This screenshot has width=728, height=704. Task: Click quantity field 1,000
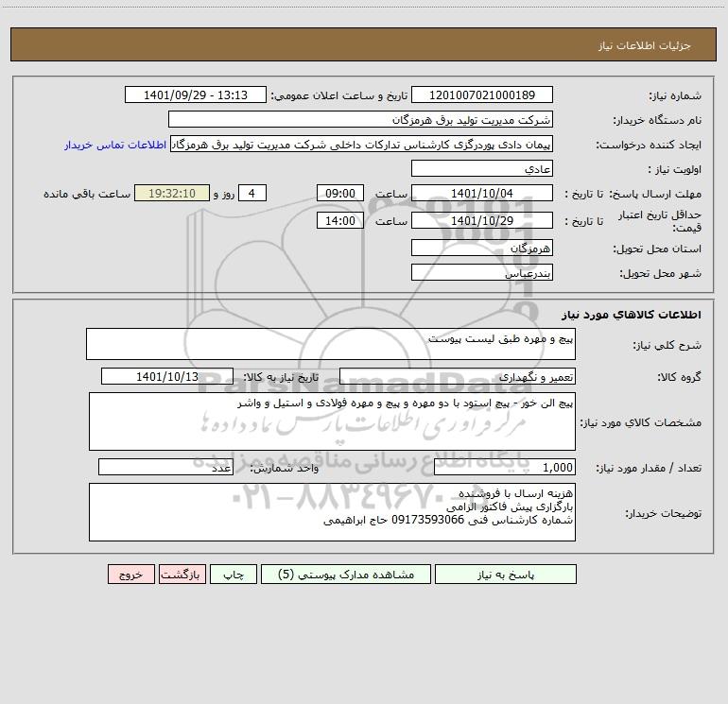[505, 467]
